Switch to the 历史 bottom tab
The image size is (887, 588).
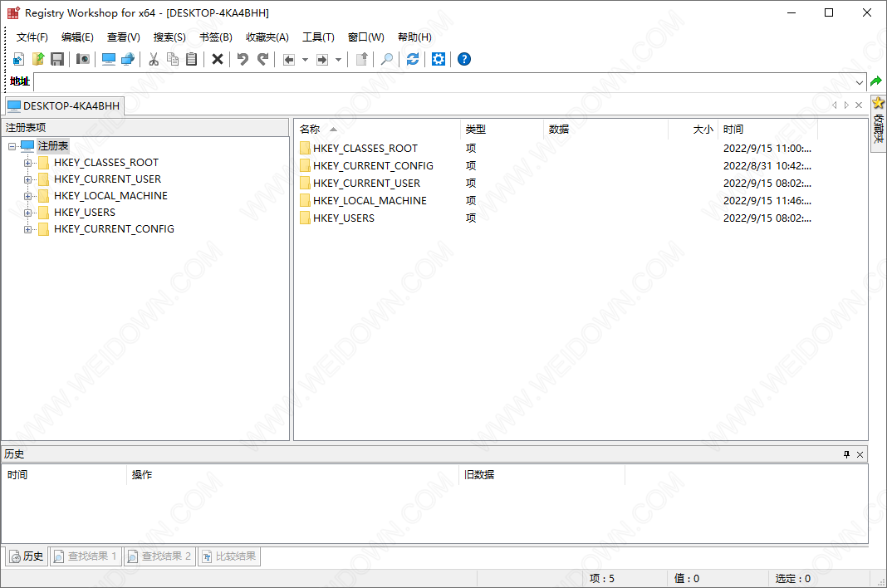[x=27, y=556]
